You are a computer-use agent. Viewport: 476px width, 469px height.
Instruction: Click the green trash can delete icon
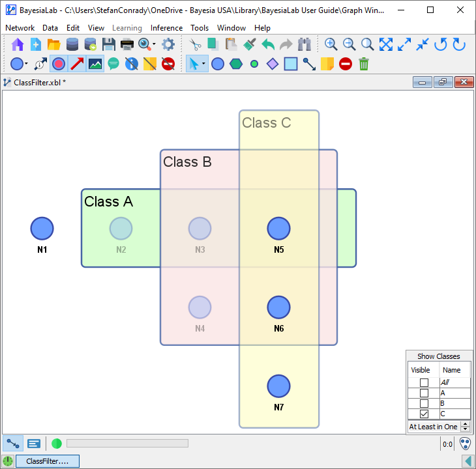click(364, 64)
